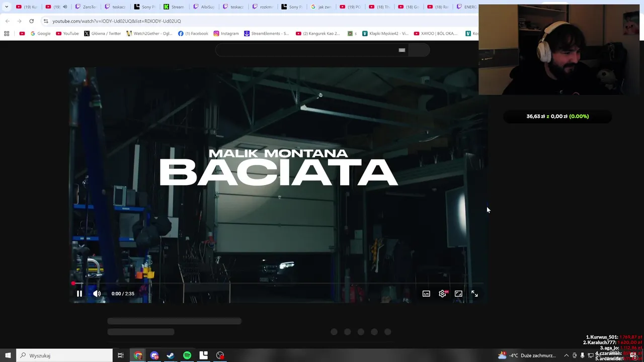The height and width of the screenshot is (362, 644).
Task: Switch to the ZeroTer tab
Action: 86,7
